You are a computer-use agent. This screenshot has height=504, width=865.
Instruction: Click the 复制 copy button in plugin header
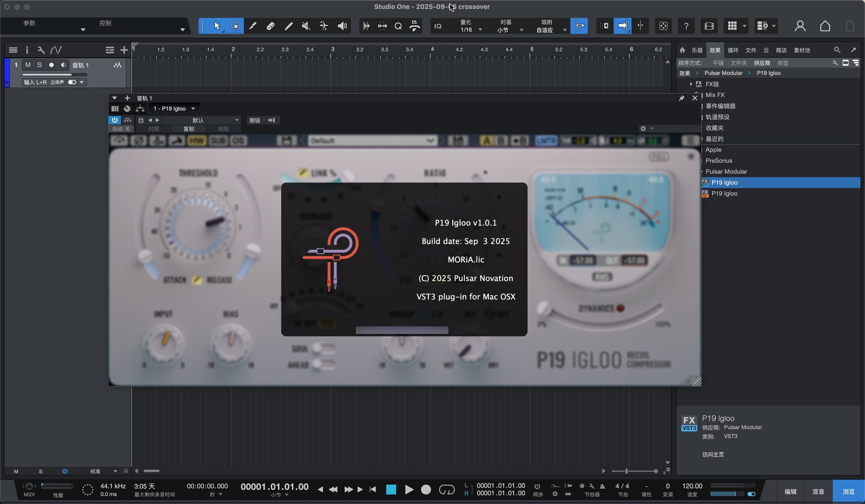point(189,129)
